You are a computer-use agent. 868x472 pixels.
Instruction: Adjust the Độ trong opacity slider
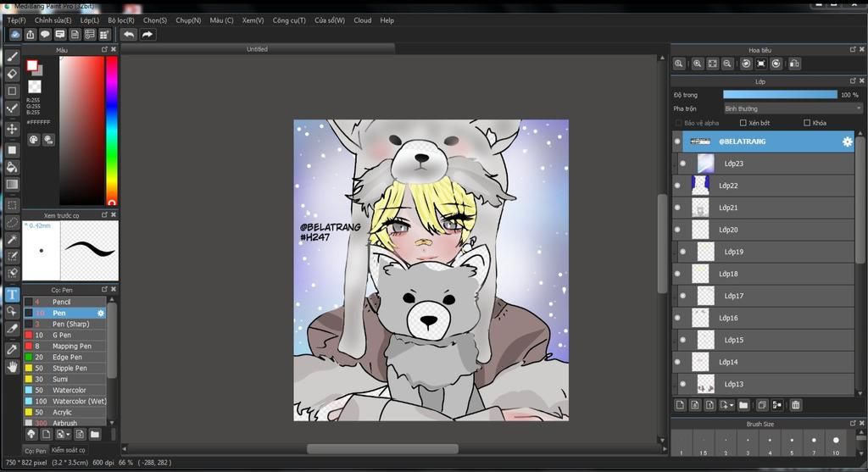click(x=780, y=95)
